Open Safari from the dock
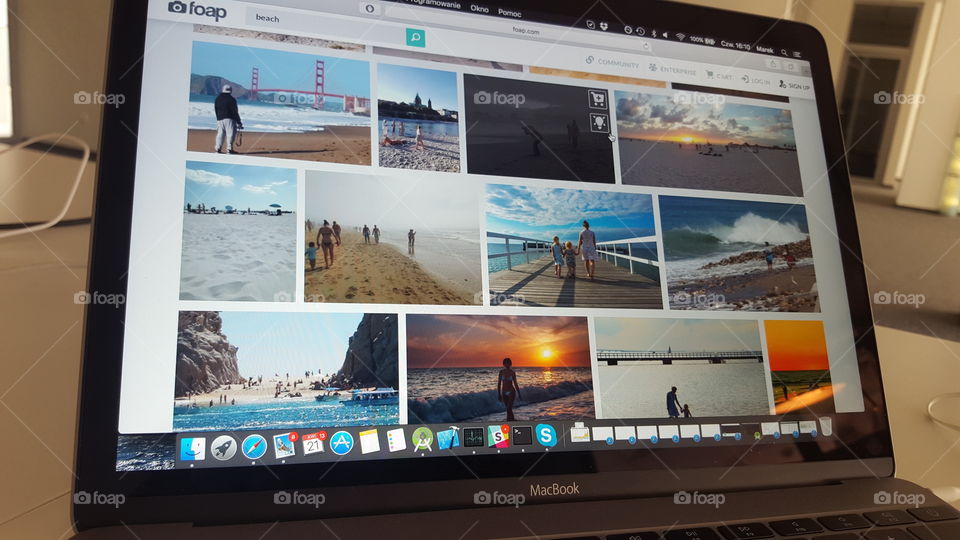This screenshot has width=960, height=540. 254,446
